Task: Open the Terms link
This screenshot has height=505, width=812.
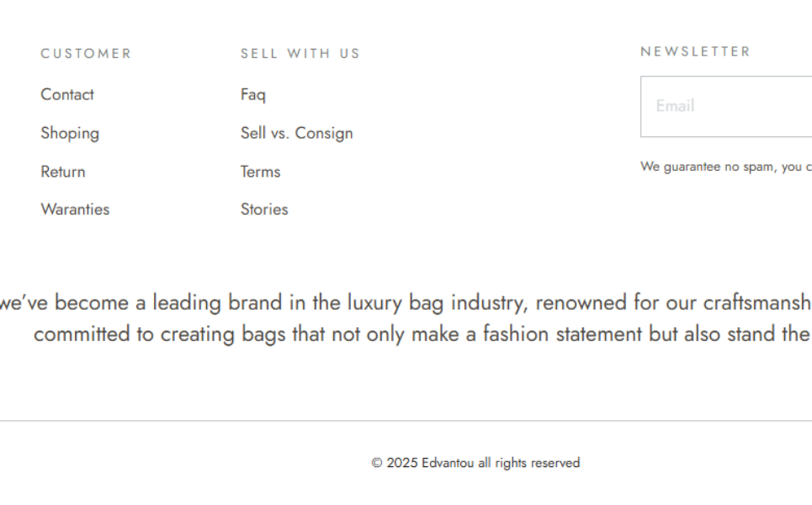Action: (x=260, y=172)
